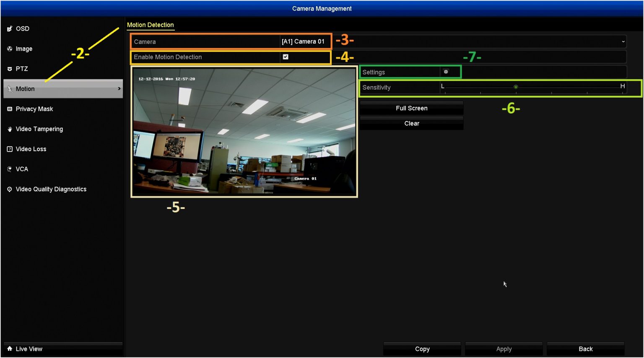This screenshot has height=358, width=644.
Task: Click the Full Screen button
Action: (411, 108)
